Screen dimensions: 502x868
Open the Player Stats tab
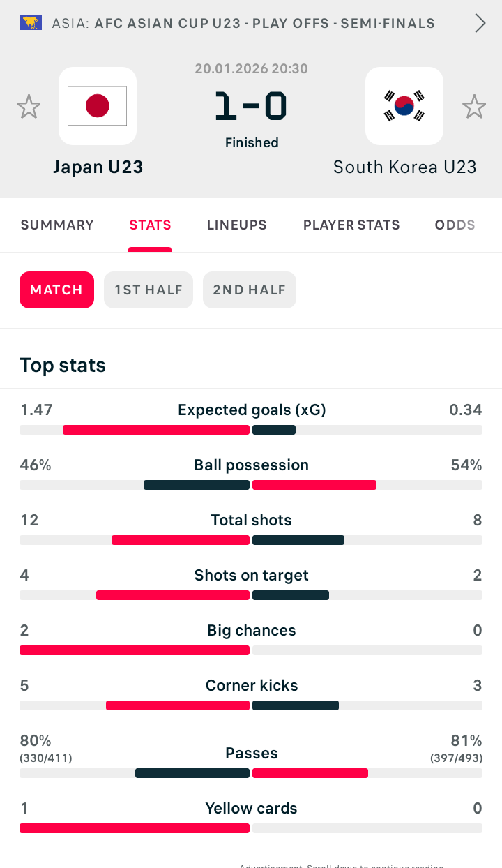[x=351, y=225]
